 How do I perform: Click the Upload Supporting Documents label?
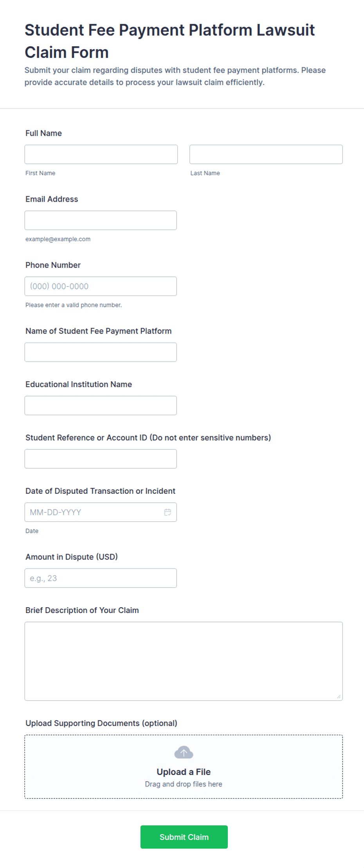[101, 723]
